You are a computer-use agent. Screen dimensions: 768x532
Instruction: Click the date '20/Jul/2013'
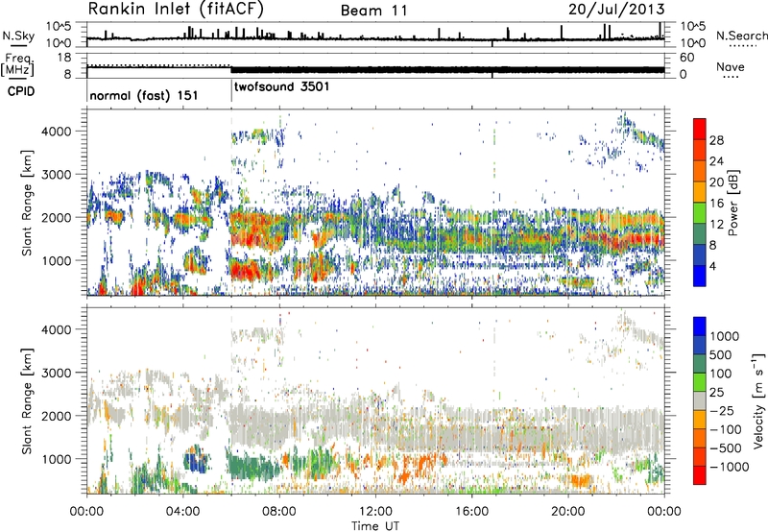coord(616,10)
